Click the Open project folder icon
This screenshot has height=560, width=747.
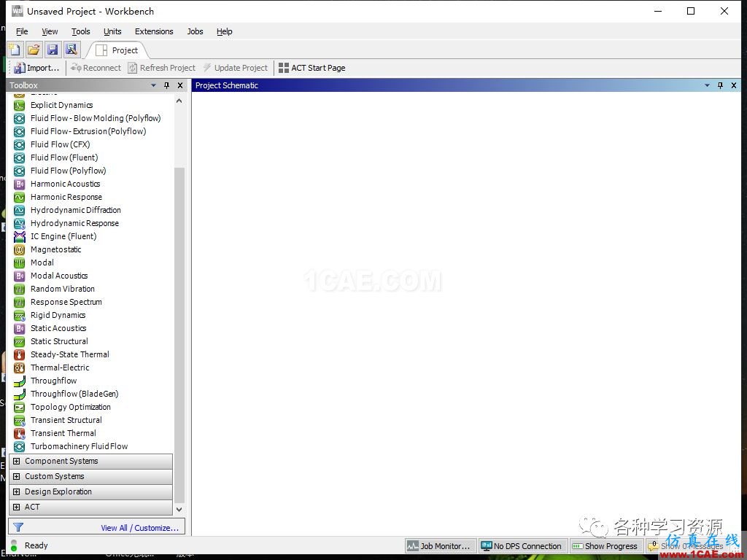pos(34,50)
